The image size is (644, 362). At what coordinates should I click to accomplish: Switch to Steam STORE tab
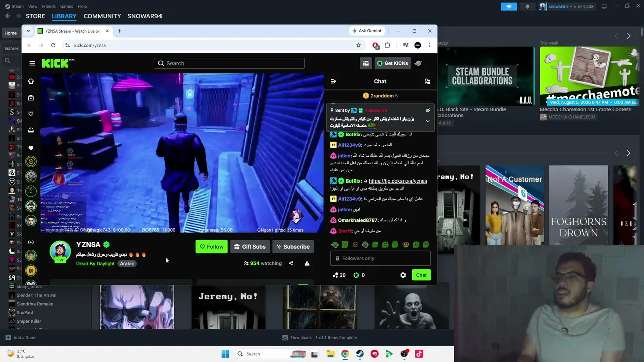tap(35, 16)
